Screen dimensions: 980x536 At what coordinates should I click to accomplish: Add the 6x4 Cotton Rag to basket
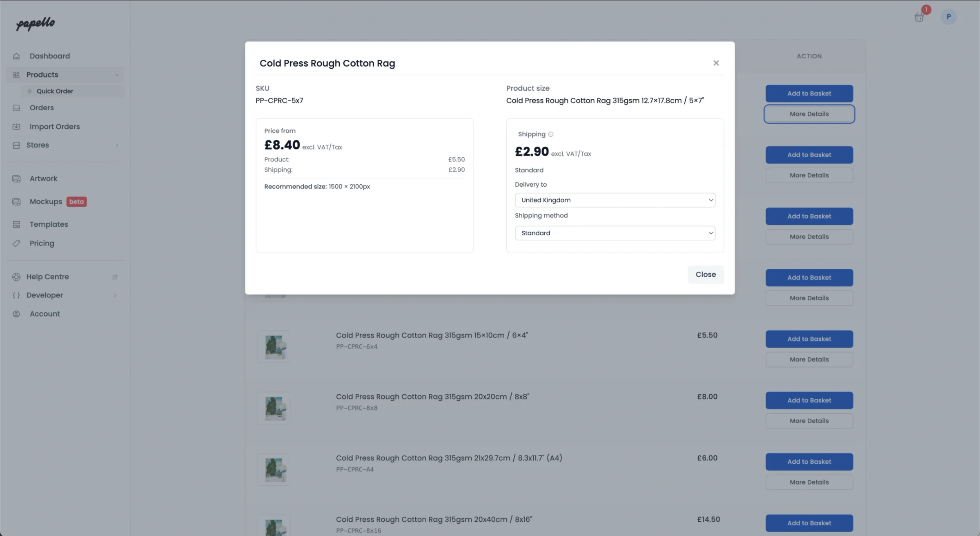(809, 339)
